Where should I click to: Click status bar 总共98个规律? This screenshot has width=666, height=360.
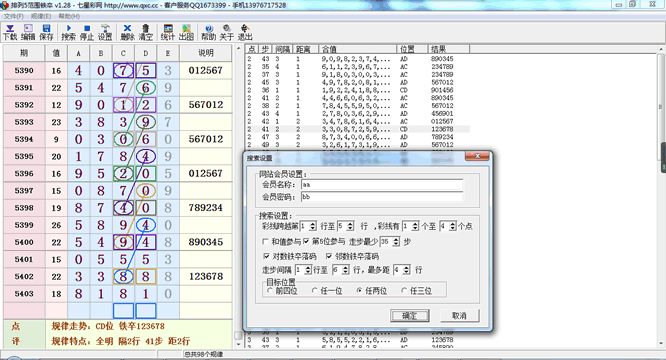point(203,354)
